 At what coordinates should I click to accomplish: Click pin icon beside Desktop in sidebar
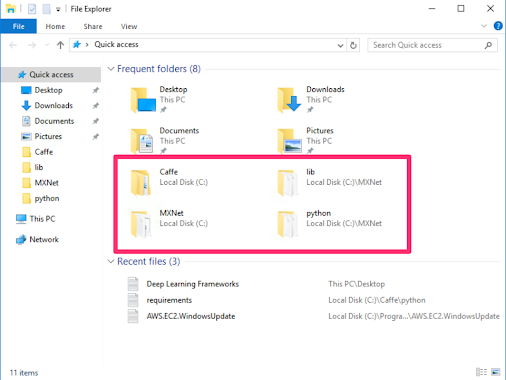(x=96, y=90)
